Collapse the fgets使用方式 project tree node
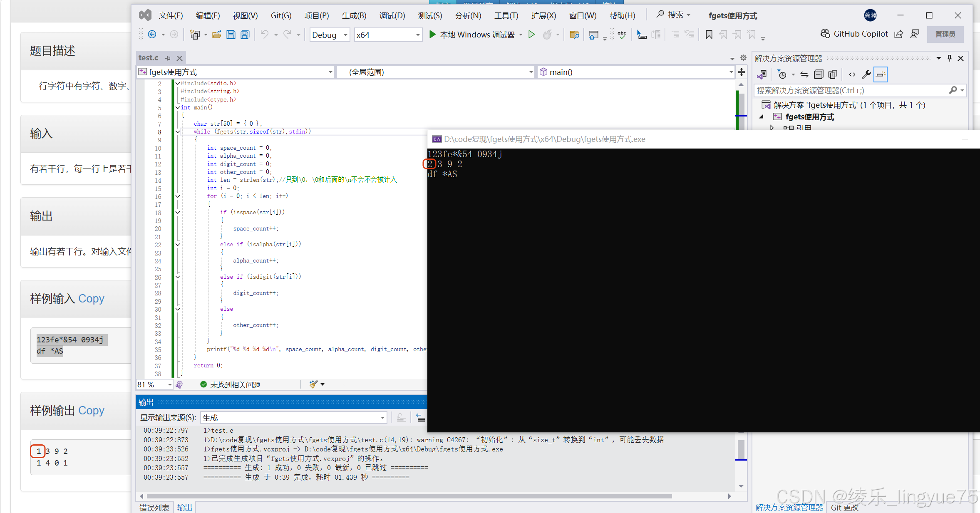 761,117
